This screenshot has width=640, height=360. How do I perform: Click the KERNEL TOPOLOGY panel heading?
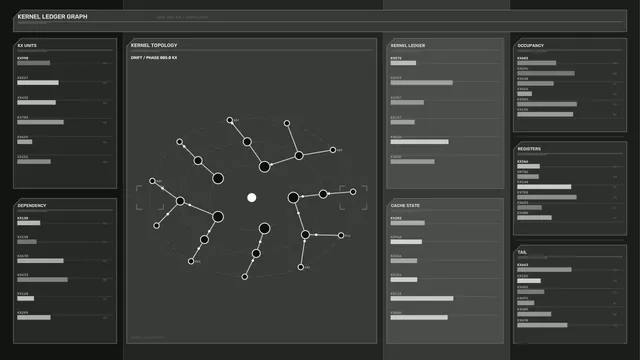(x=154, y=45)
